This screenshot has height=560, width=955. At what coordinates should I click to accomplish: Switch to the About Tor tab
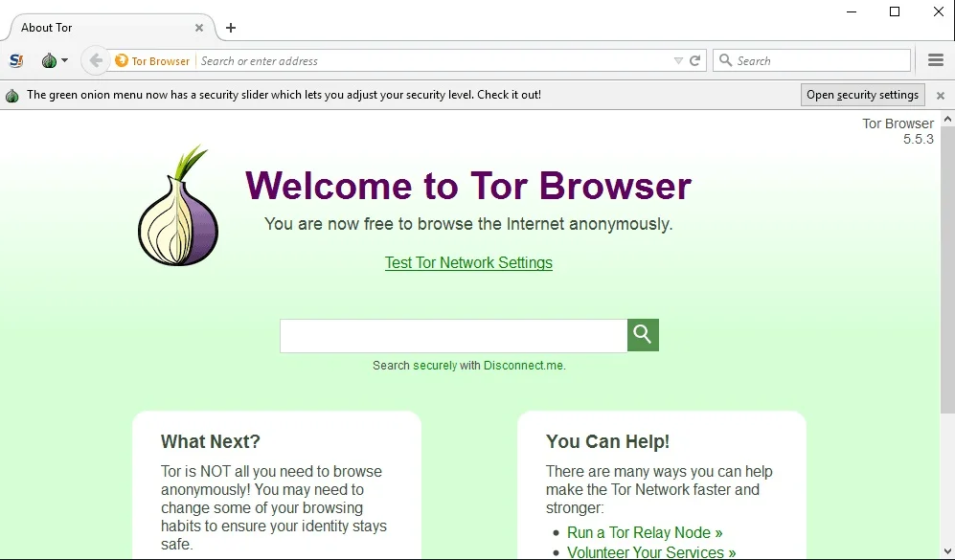(x=96, y=28)
